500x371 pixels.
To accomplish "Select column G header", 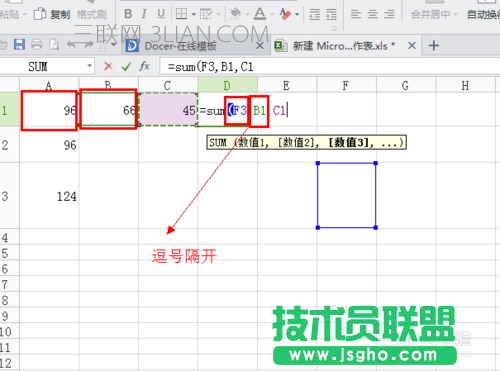I will pyautogui.click(x=406, y=86).
